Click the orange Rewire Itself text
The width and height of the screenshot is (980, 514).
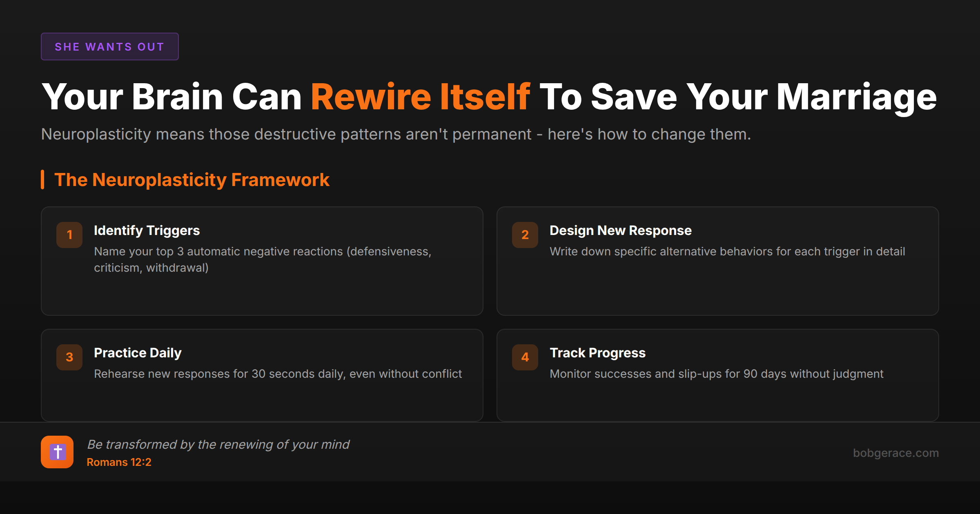(420, 97)
